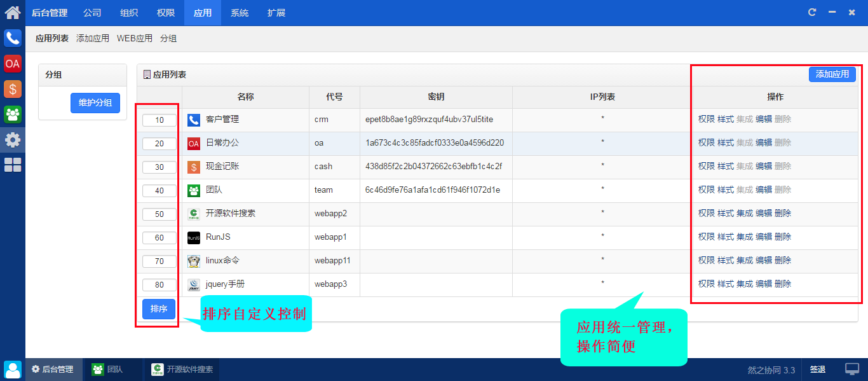This screenshot has width=868, height=381.
Task: Select the 添加应用 sub-navigation tab
Action: [x=93, y=38]
